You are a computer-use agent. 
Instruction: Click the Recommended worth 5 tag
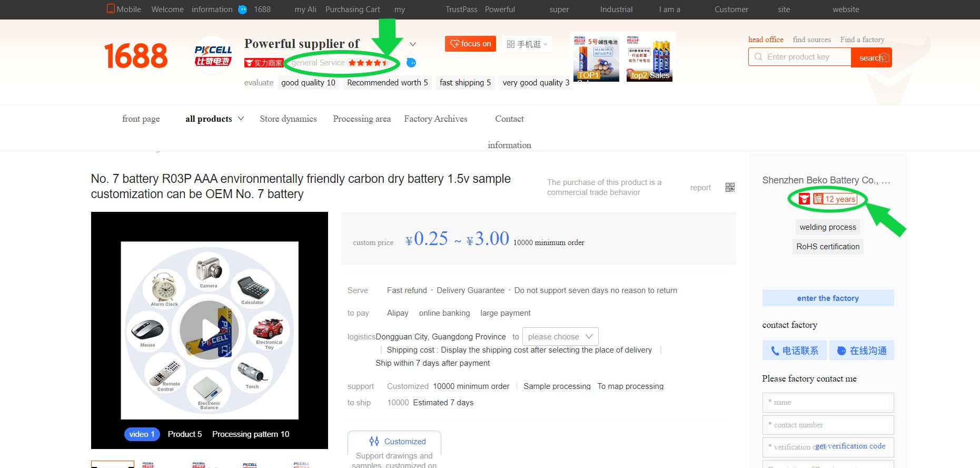click(388, 83)
